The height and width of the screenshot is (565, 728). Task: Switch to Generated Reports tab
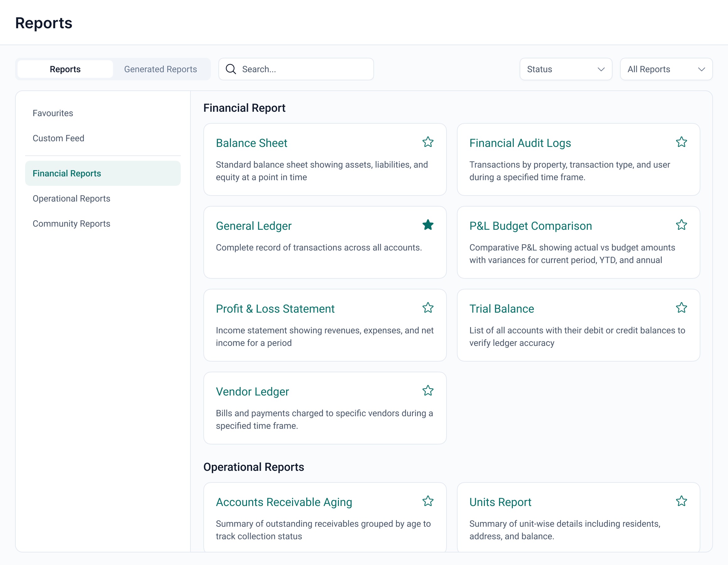click(x=160, y=69)
